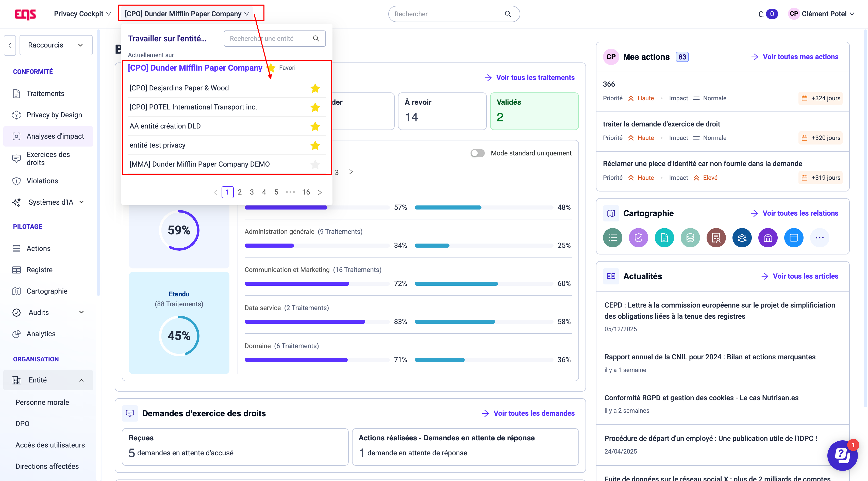Go to next page of entity list
Viewport: 868px width, 481px height.
pyautogui.click(x=320, y=192)
